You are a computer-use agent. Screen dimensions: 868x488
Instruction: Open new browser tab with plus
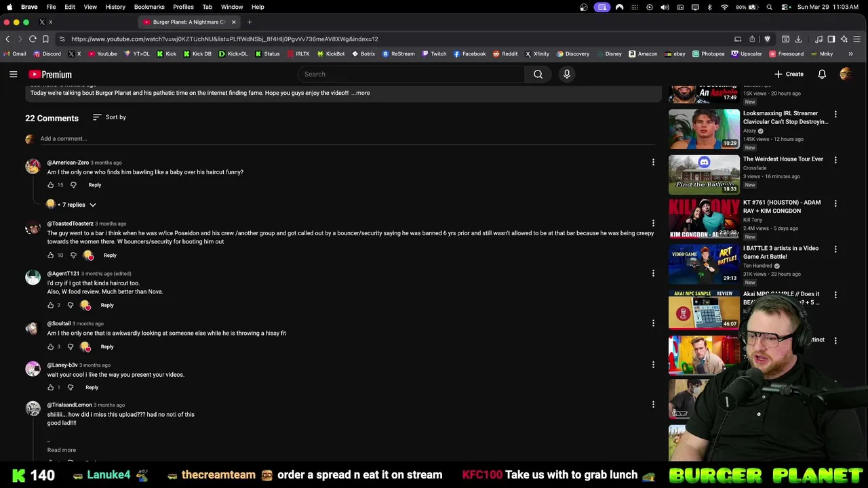pos(249,22)
